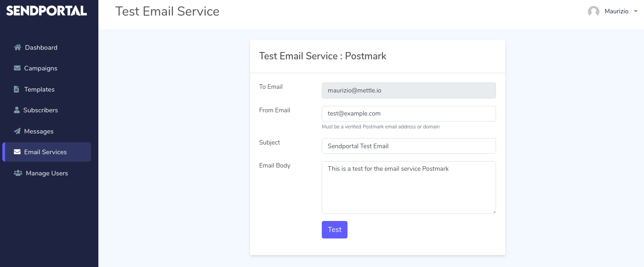Click the Maurizio username text
The height and width of the screenshot is (267, 644).
616,11
